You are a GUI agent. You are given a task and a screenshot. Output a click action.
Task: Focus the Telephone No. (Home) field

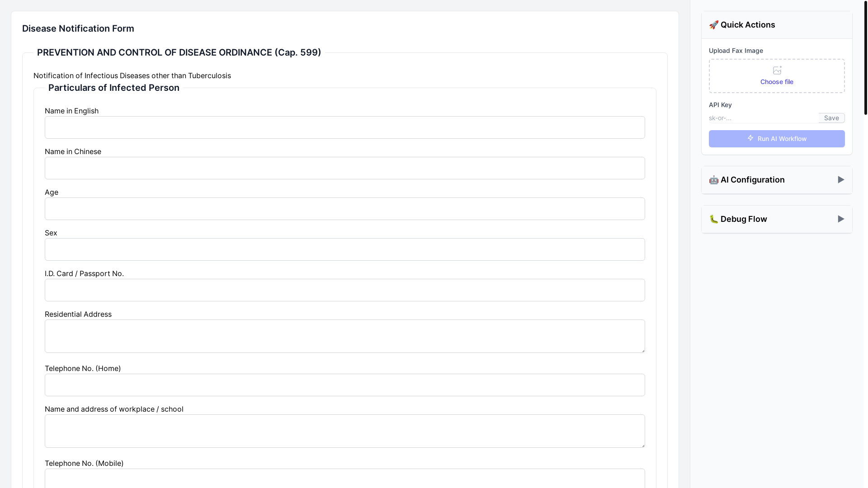tap(345, 385)
